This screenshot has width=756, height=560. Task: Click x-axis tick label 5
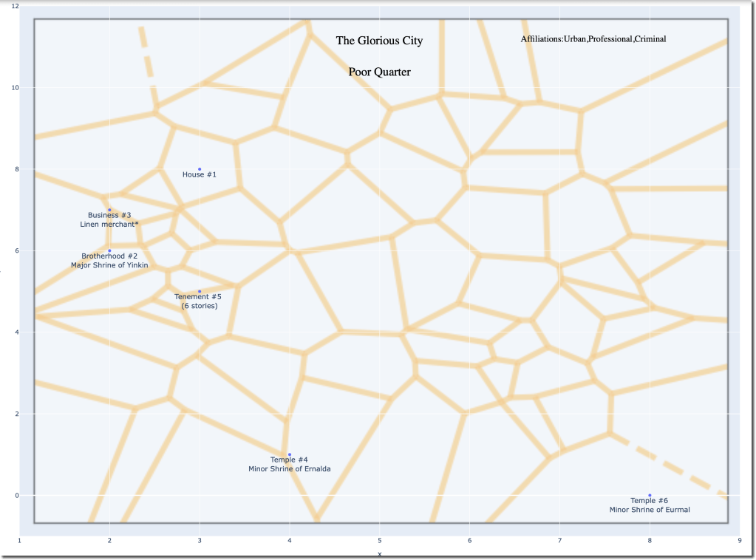(379, 541)
